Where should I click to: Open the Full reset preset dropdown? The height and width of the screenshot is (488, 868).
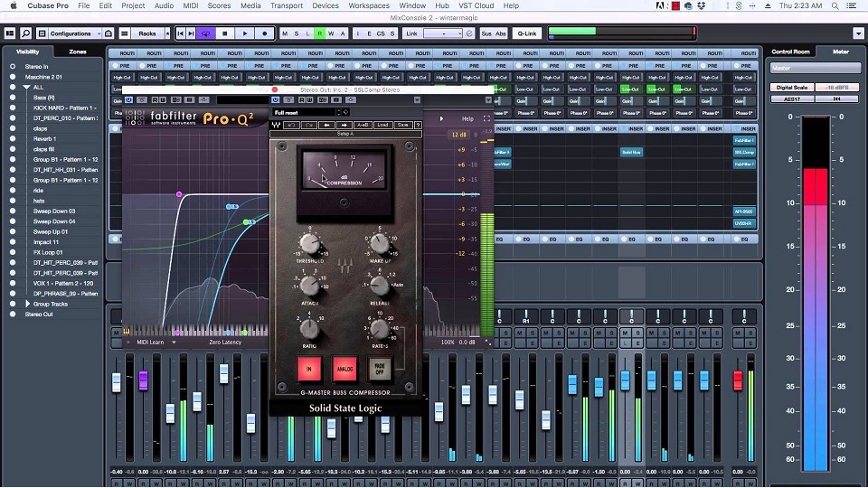[307, 112]
